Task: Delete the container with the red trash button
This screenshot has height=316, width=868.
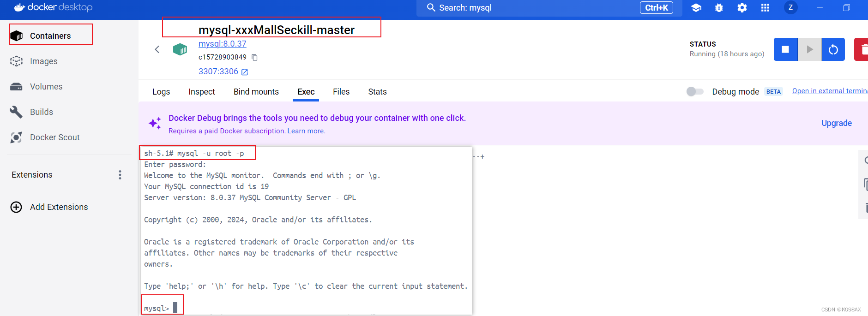Action: (x=862, y=49)
